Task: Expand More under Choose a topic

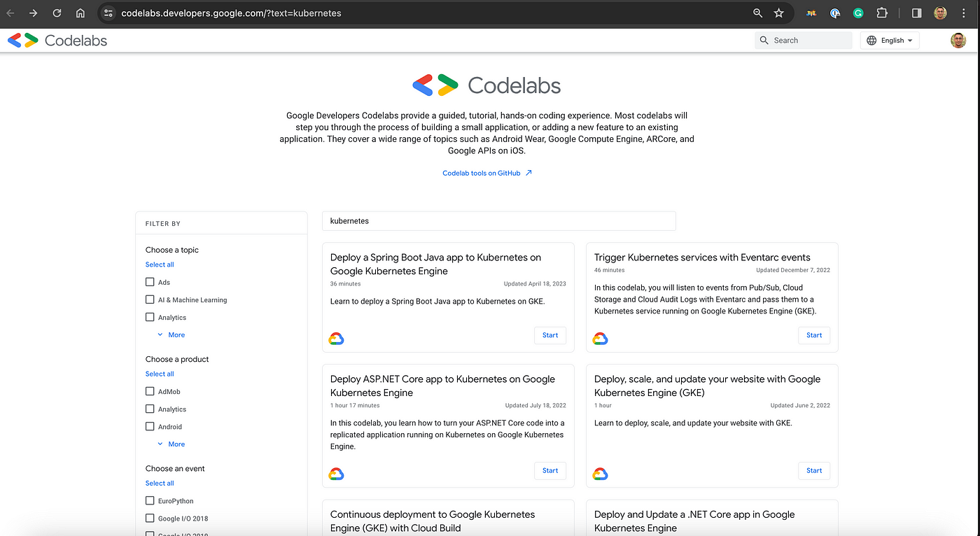Action: (x=171, y=334)
